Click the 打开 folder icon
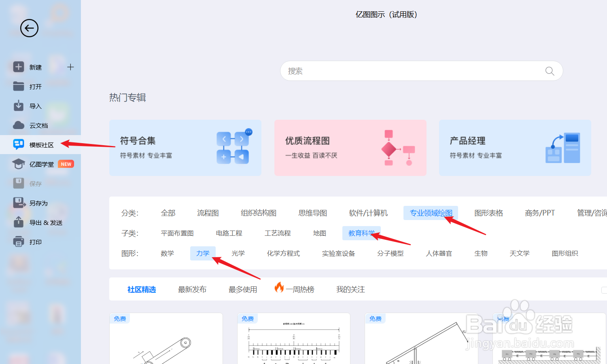Image resolution: width=607 pixels, height=364 pixels. 19,86
